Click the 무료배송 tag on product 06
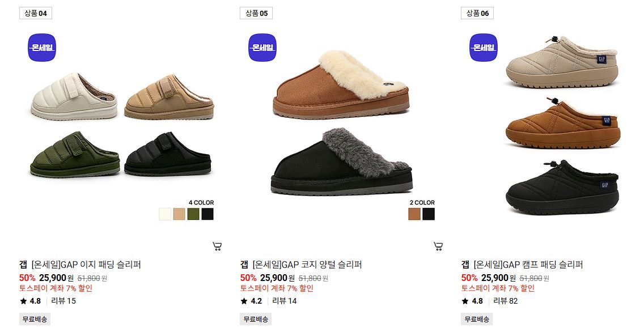 tap(477, 319)
